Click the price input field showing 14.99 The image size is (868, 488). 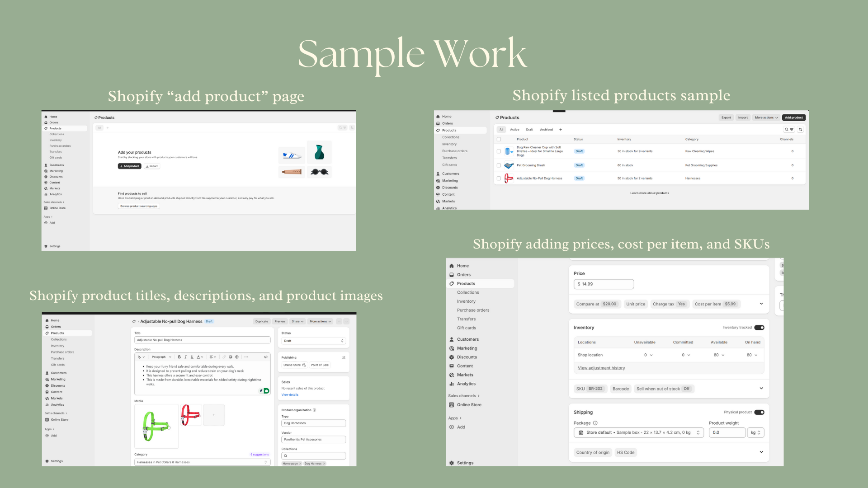(x=604, y=284)
